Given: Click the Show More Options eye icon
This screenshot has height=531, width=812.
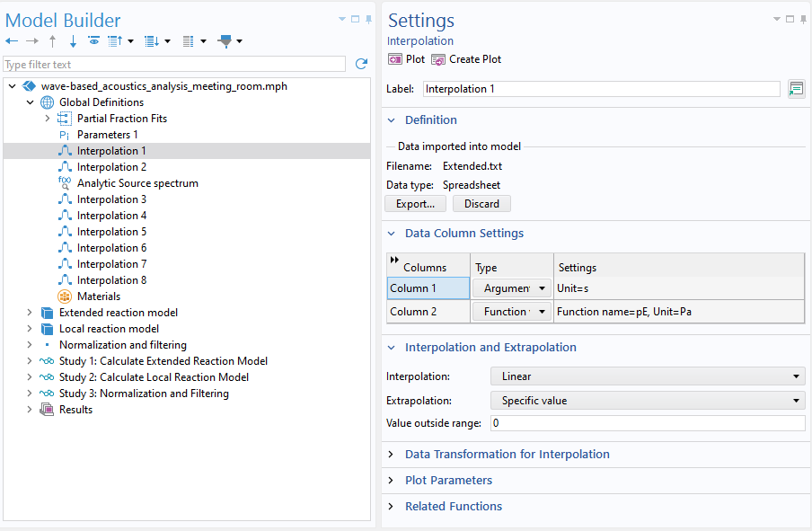Looking at the screenshot, I should (x=93, y=40).
